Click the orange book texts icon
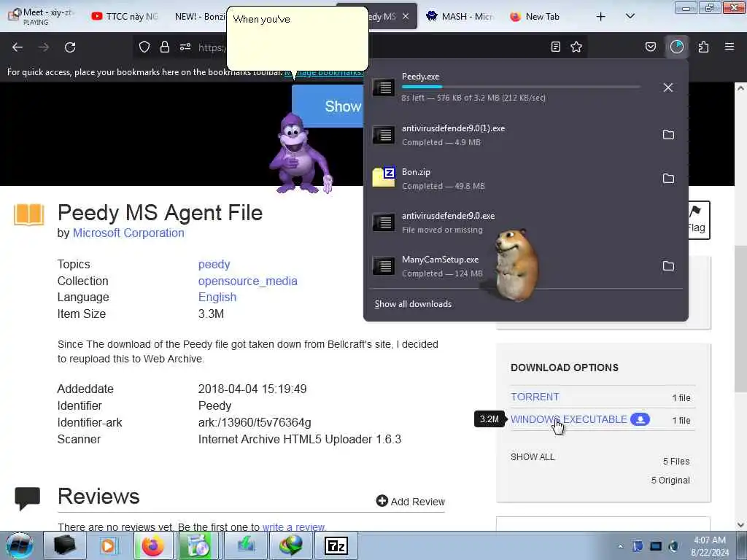 (x=28, y=214)
